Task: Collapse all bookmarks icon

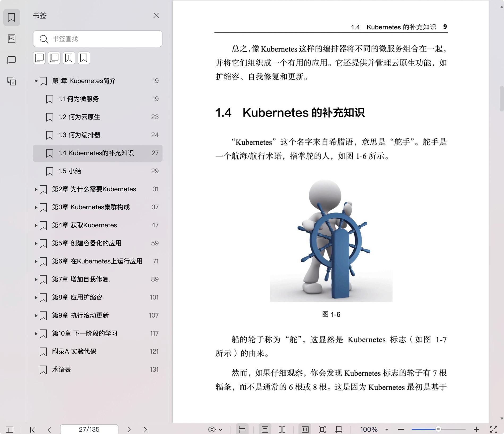Action: [54, 58]
